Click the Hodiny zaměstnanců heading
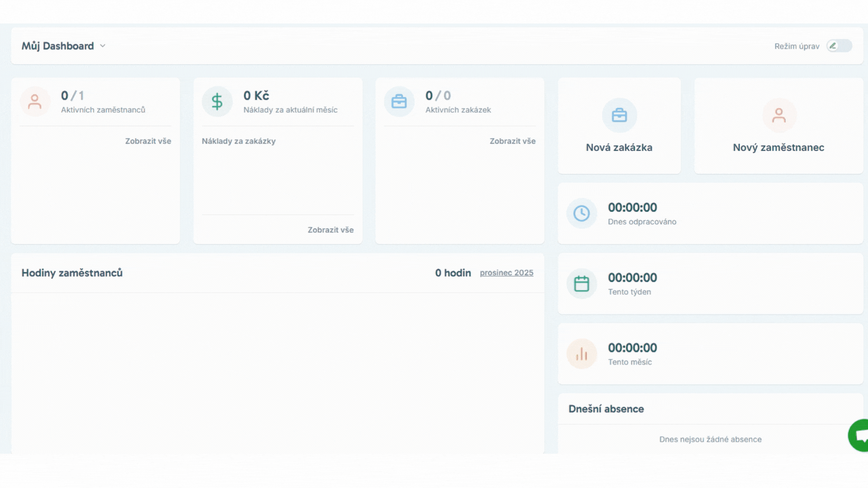The image size is (868, 488). (72, 273)
